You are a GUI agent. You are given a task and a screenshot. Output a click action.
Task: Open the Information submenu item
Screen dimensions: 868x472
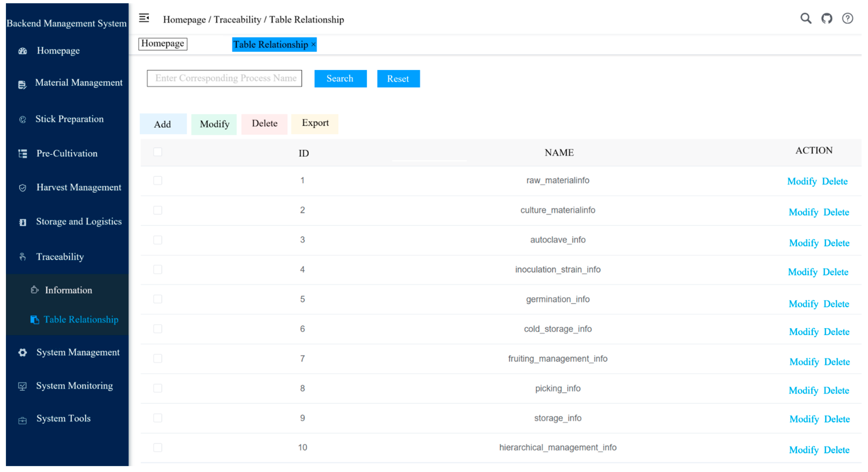point(68,290)
